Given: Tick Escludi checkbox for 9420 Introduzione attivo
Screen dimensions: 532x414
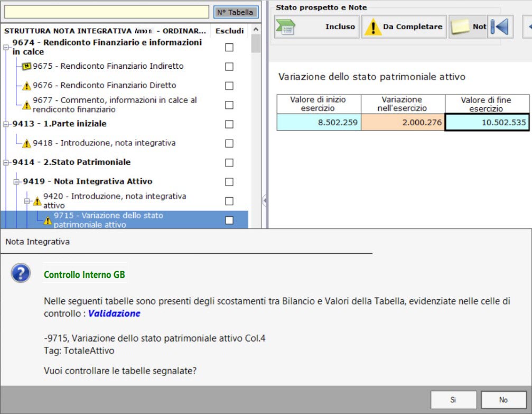Looking at the screenshot, I should pos(229,201).
